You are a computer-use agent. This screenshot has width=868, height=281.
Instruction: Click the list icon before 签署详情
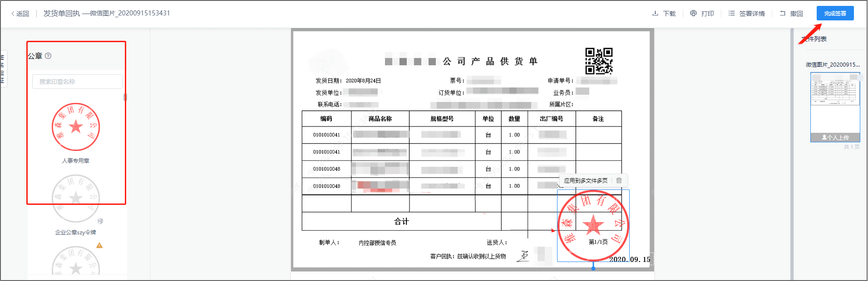731,14
